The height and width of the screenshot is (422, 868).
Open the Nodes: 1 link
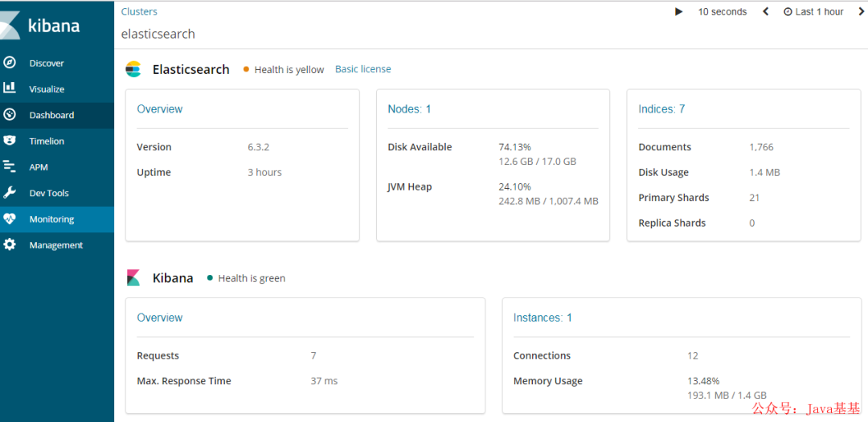click(409, 109)
